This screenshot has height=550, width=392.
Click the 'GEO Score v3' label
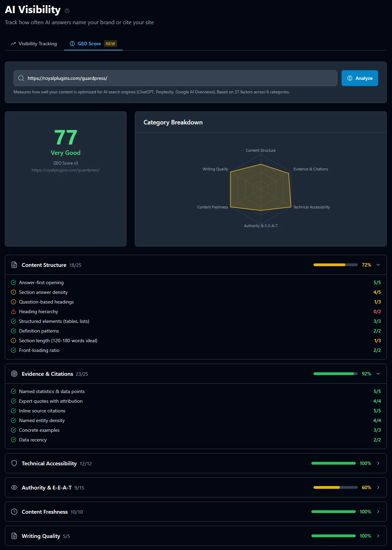click(x=66, y=163)
